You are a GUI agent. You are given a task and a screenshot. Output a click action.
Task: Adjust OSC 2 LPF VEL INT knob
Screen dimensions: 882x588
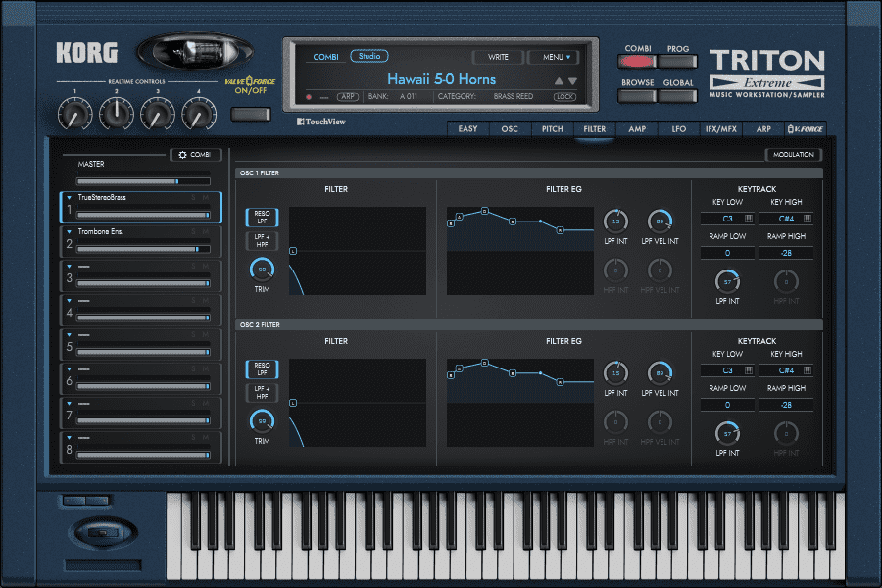(x=660, y=373)
